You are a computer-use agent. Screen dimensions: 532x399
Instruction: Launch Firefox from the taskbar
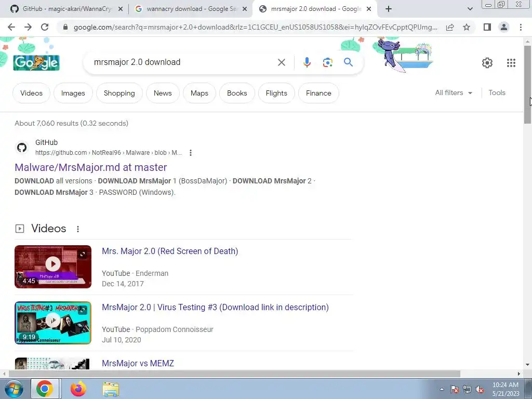pyautogui.click(x=78, y=389)
